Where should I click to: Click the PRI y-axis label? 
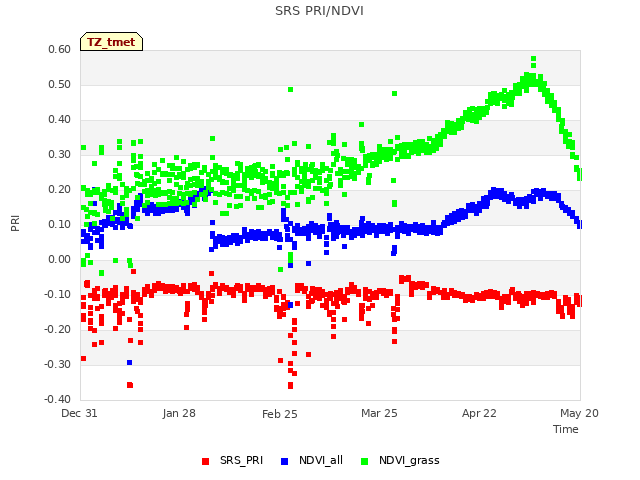tap(15, 224)
